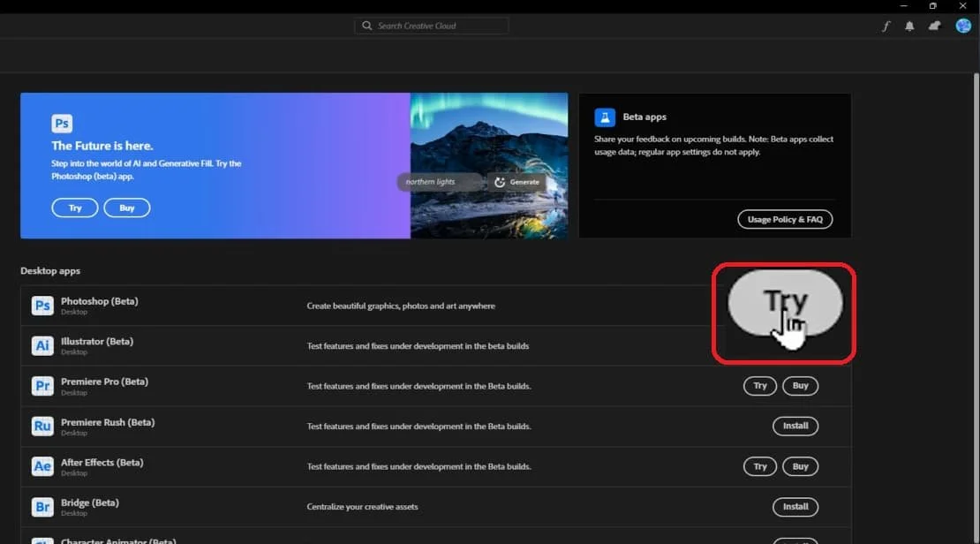Select the Premiere Pro (Beta) title text

(104, 382)
